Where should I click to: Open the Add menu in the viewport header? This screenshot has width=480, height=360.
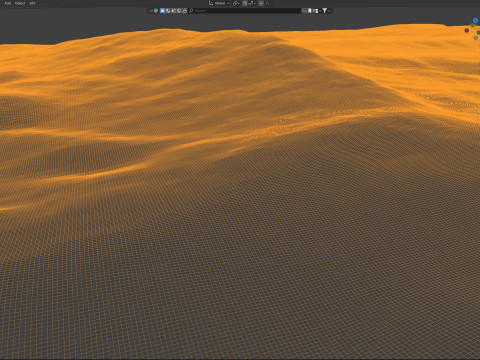pyautogui.click(x=8, y=3)
